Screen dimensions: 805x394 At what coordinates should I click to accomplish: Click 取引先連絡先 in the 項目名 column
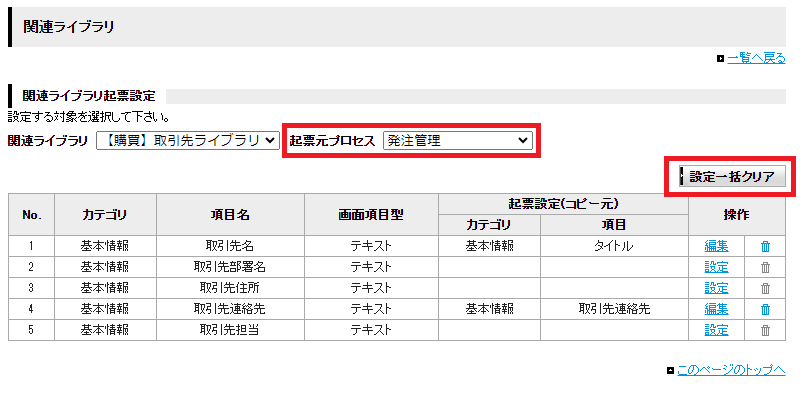230,309
